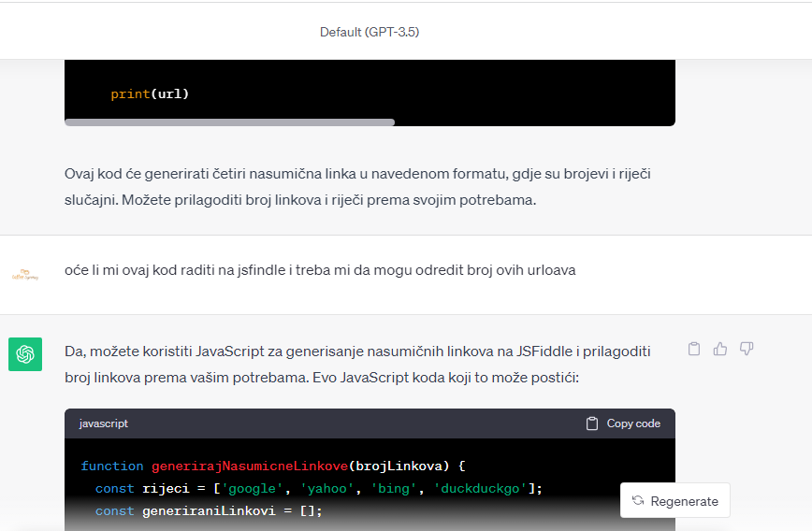Click the horizontal scrollbar under Python code

[x=229, y=122]
